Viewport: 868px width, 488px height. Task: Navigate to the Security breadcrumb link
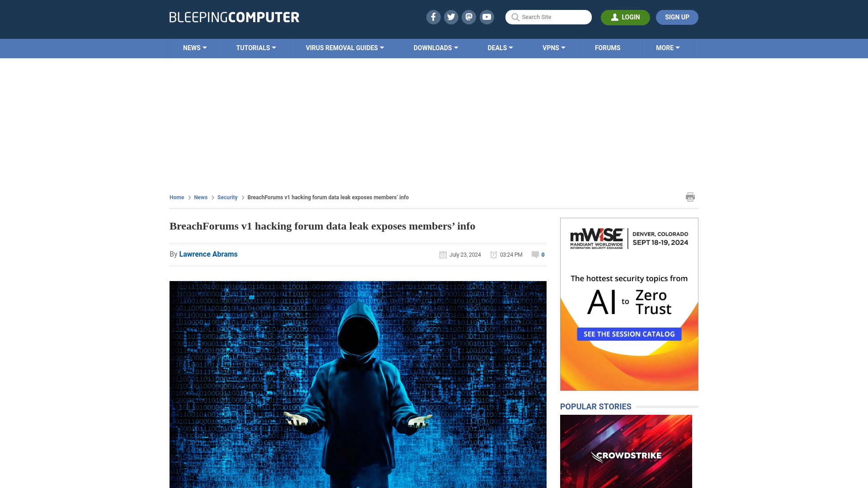click(227, 197)
